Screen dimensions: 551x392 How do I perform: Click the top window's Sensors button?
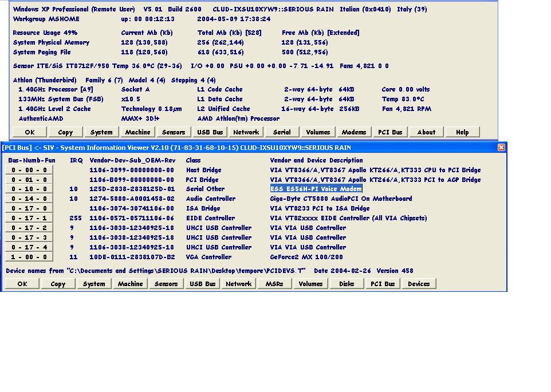173,132
